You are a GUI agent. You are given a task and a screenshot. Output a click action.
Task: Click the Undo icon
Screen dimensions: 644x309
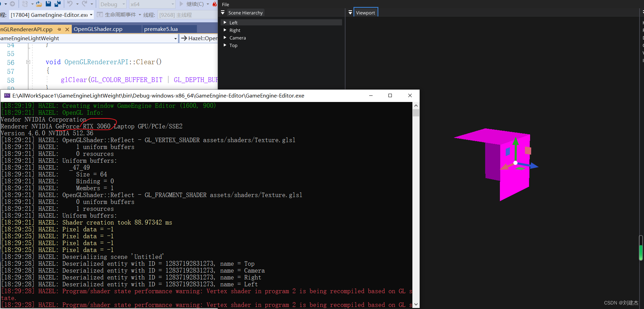pos(70,4)
